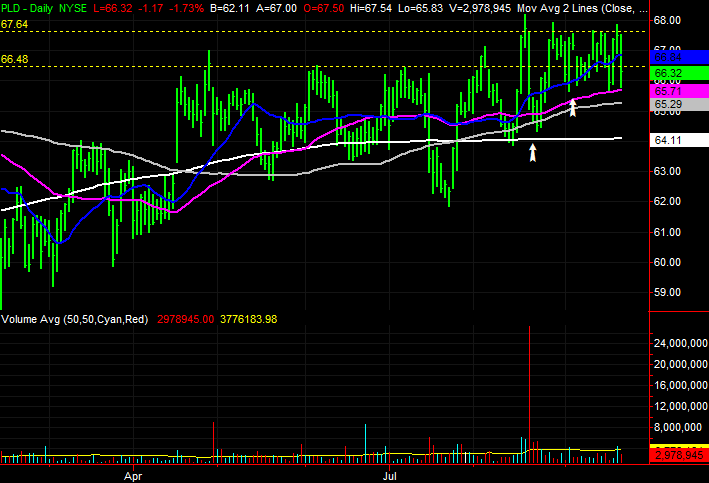Click the Jul date axis label

point(389,476)
